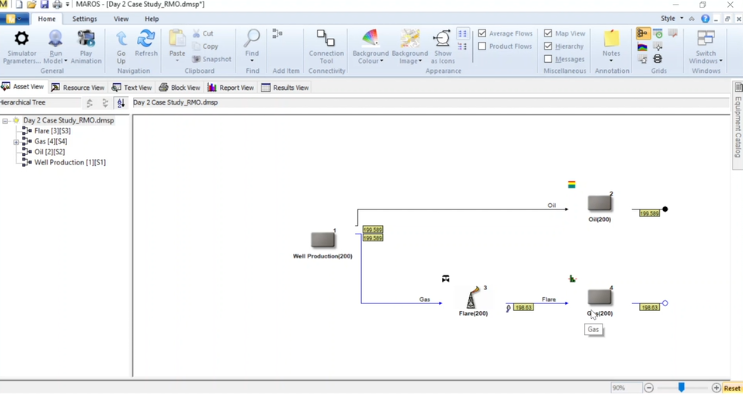Screen dimensions: 746x397
Task: Open the Settings ribbon tab
Action: point(84,19)
